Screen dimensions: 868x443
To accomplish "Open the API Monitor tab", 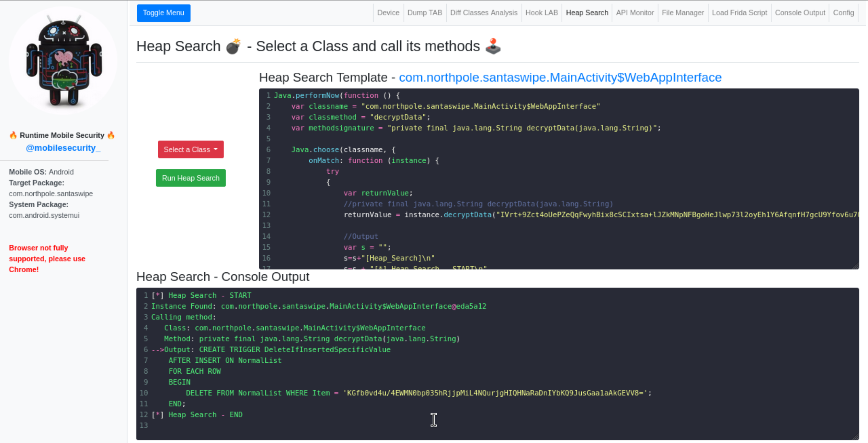I will 634,13.
